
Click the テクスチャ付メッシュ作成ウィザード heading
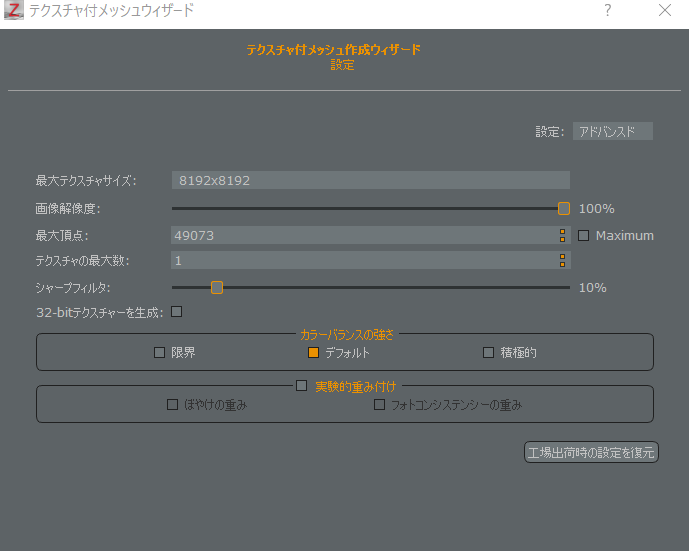(334, 49)
